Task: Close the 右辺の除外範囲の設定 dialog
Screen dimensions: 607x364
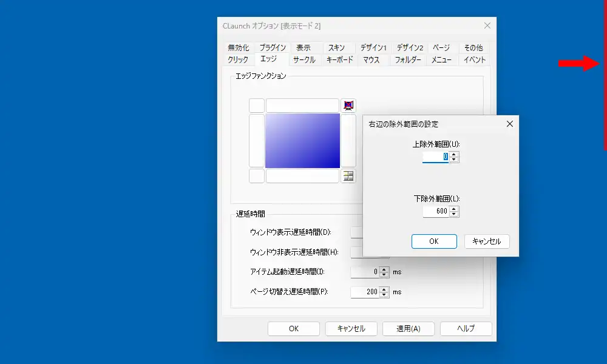Action: (510, 124)
